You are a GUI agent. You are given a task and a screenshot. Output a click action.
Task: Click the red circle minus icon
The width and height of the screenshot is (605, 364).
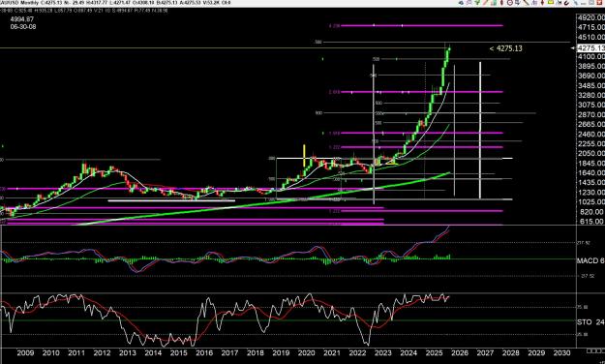(x=510, y=2)
